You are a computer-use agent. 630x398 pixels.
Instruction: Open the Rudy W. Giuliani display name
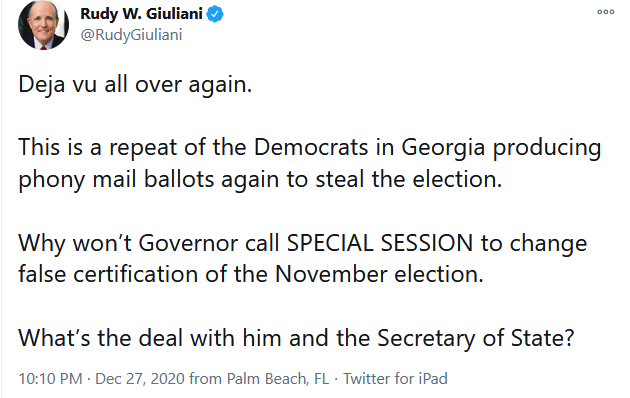pyautogui.click(x=141, y=14)
